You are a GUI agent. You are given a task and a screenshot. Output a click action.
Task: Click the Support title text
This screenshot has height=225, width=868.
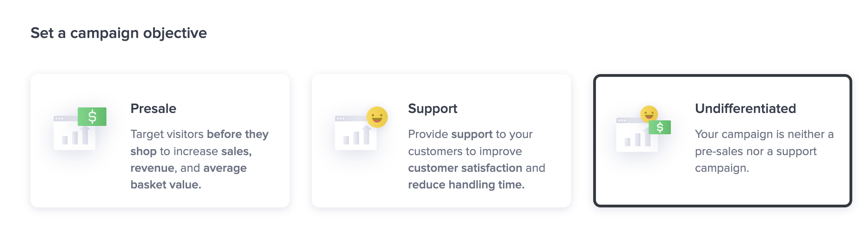(x=433, y=109)
